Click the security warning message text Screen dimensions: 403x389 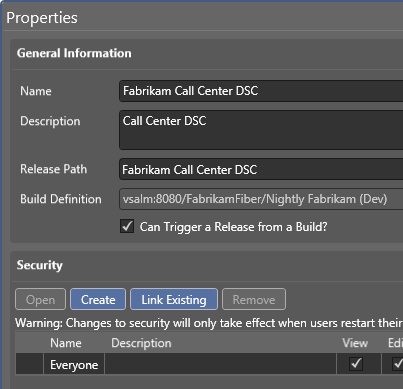pyautogui.click(x=209, y=323)
